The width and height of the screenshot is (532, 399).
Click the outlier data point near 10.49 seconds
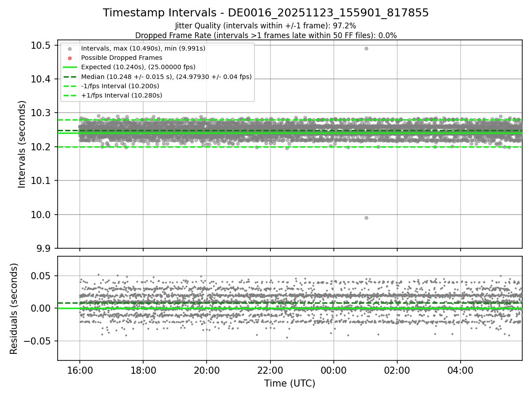[366, 48]
